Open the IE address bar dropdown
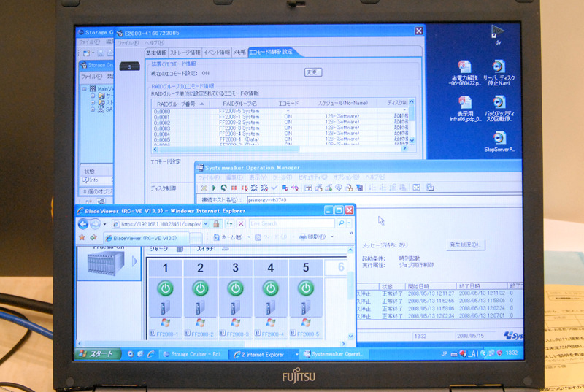584x392 pixels. tap(206, 224)
